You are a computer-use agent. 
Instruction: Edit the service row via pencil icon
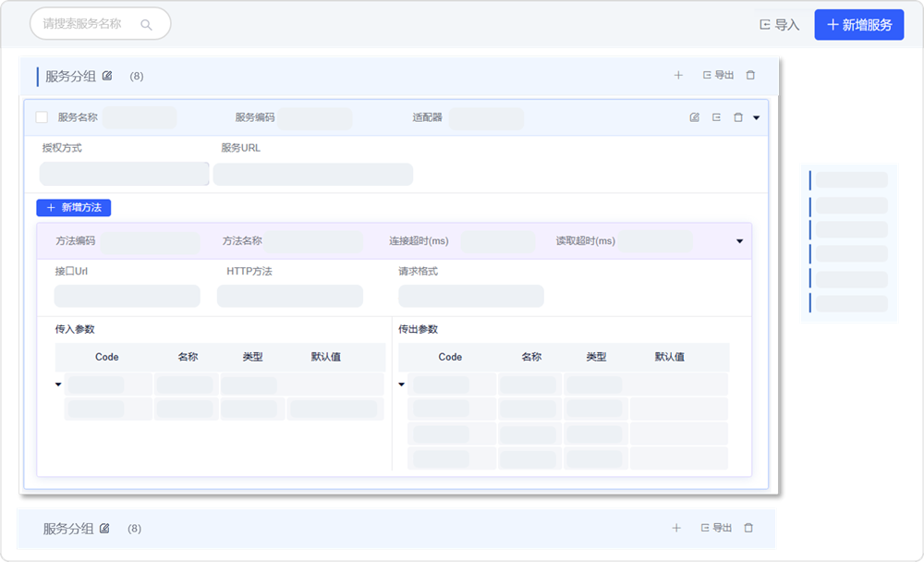coord(695,117)
